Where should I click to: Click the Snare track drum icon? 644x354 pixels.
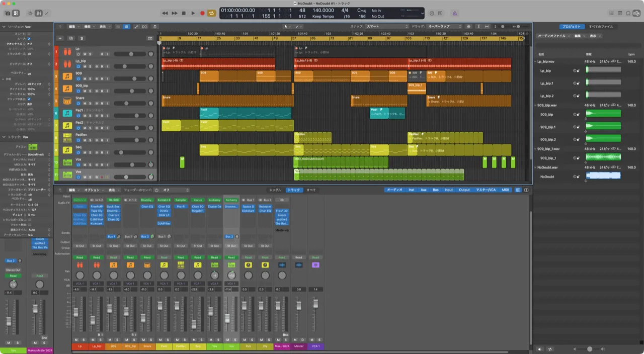(x=67, y=101)
